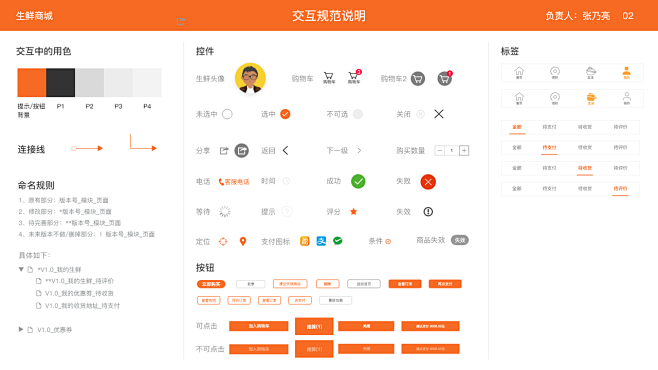658x370 pixels.
Task: Click the small orange icon beside 条件
Action: click(388, 241)
